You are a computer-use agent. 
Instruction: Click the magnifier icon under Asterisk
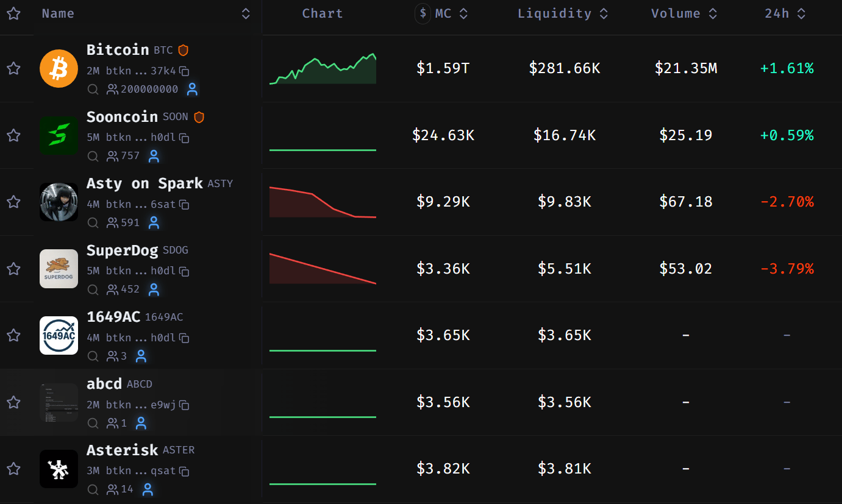93,489
